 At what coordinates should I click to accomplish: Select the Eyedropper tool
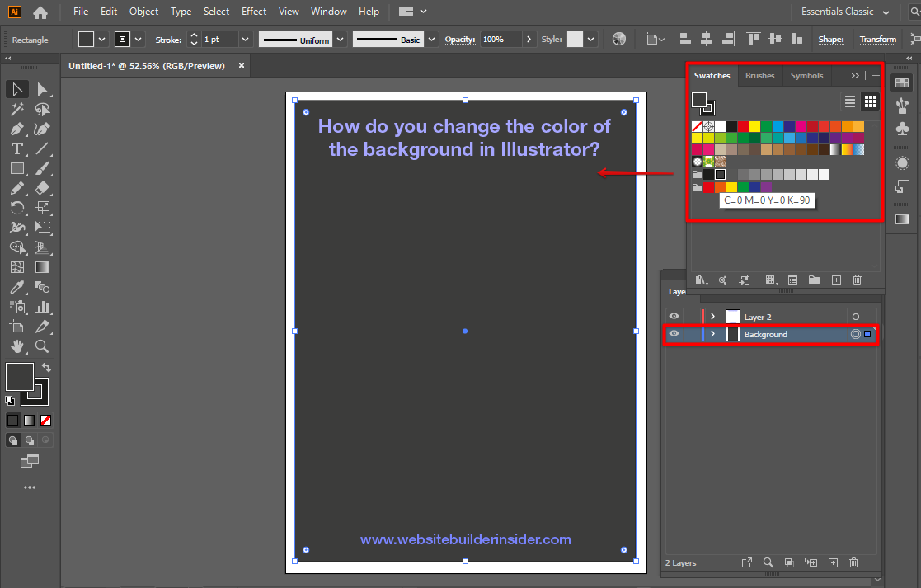pos(16,287)
